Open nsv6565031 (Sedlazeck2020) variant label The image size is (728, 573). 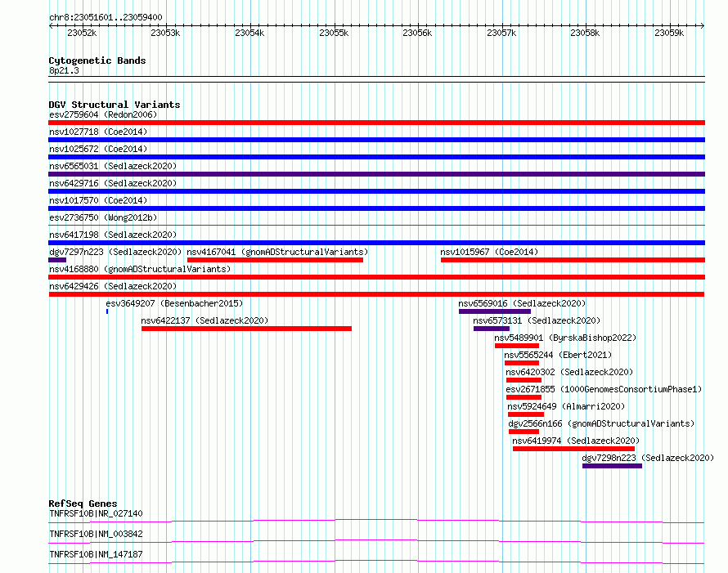pyautogui.click(x=113, y=166)
